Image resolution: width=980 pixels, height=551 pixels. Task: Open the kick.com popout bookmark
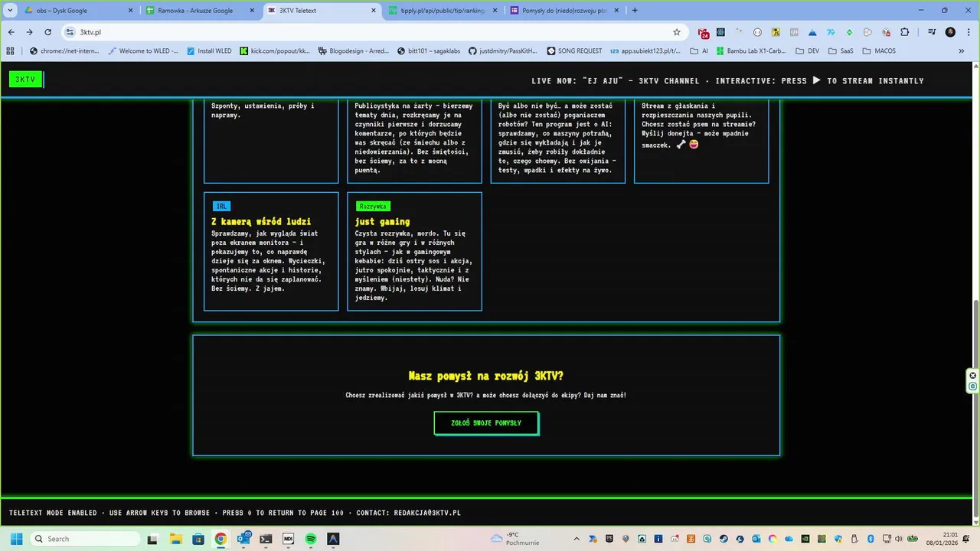[x=276, y=51]
